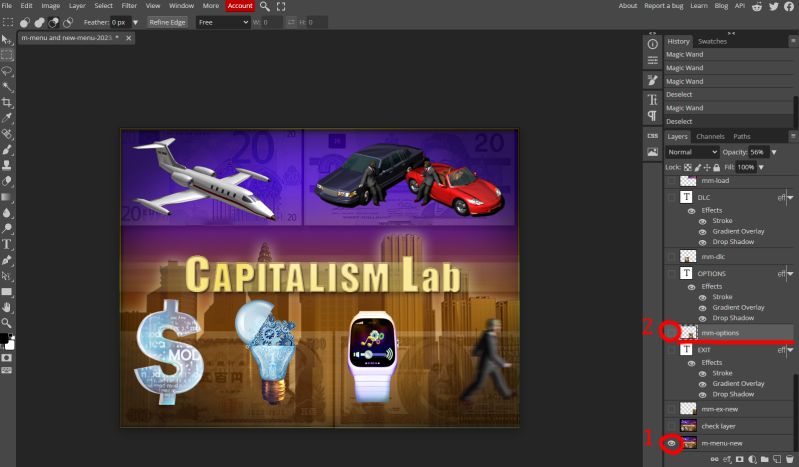Click the Refine Edge button

click(167, 22)
